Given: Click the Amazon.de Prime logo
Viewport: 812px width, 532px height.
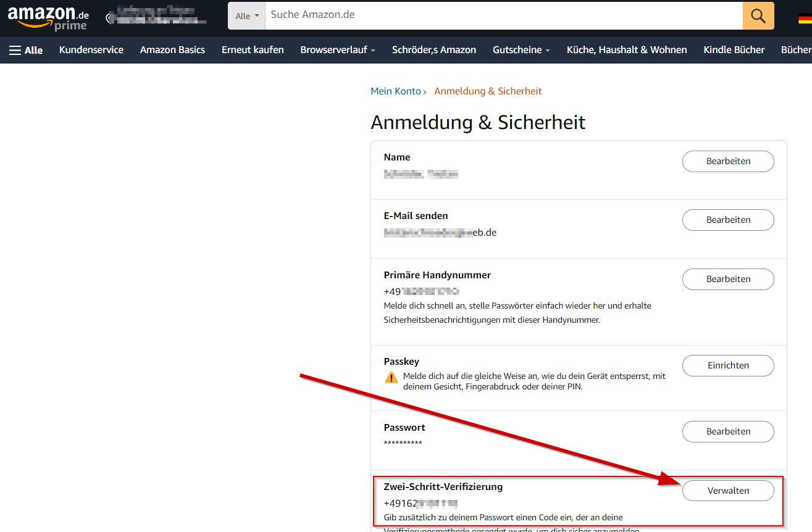Looking at the screenshot, I should point(48,17).
